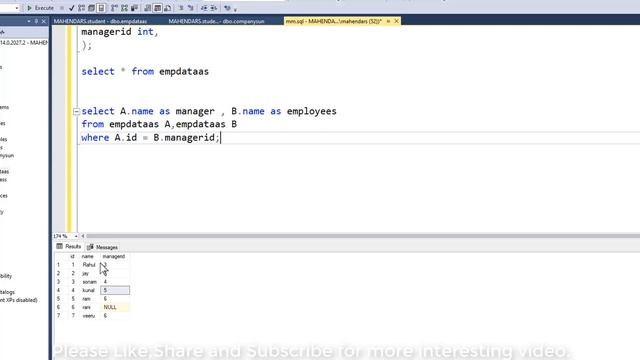This screenshot has width=640, height=360.
Task: Place cursor in 'where A.id = B.managerid;' line
Action: pyautogui.click(x=150, y=138)
